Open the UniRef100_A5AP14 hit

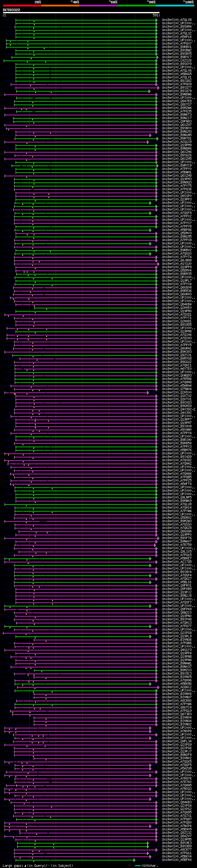pyautogui.click(x=177, y=37)
